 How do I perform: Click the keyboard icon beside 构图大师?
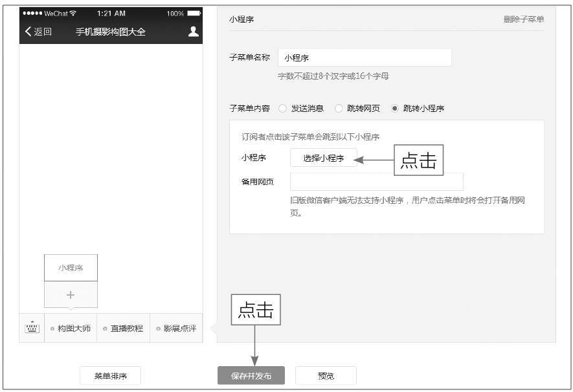coord(32,328)
